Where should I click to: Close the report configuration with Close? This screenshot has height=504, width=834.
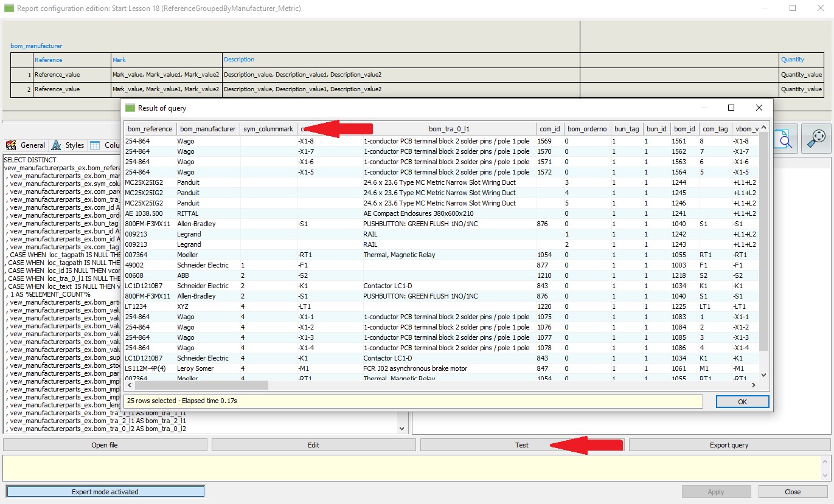[793, 491]
